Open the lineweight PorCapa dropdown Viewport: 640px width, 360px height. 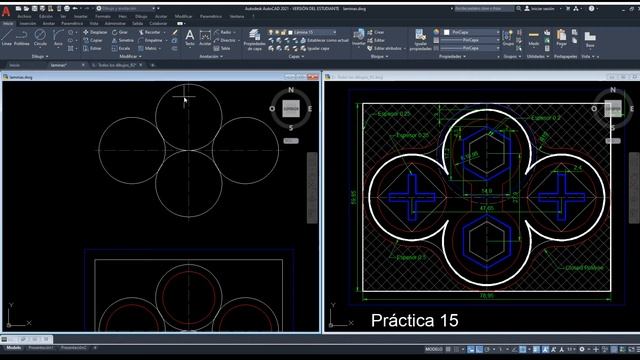click(470, 40)
